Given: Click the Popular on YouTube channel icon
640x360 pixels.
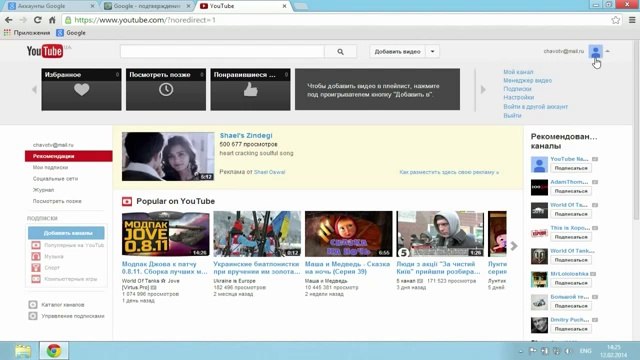Looking at the screenshot, I should click(x=127, y=201).
